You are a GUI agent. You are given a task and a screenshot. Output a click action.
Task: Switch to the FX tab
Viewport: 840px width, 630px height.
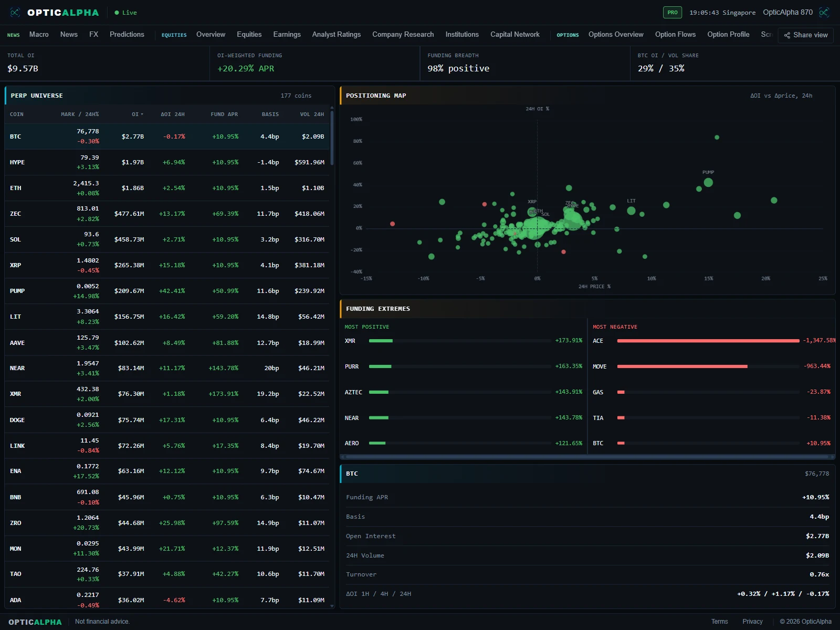coord(93,35)
